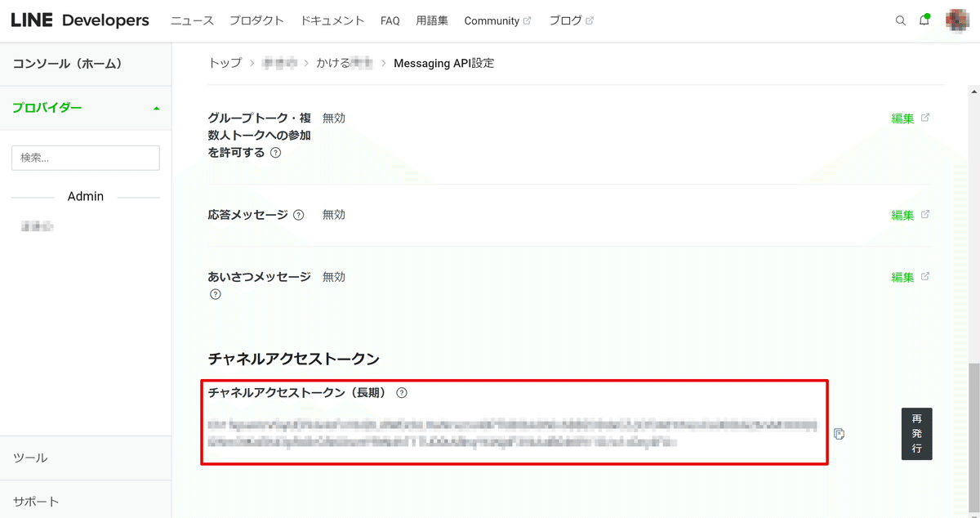This screenshot has width=980, height=518.
Task: Select the blurred provider under Admin
Action: click(38, 227)
